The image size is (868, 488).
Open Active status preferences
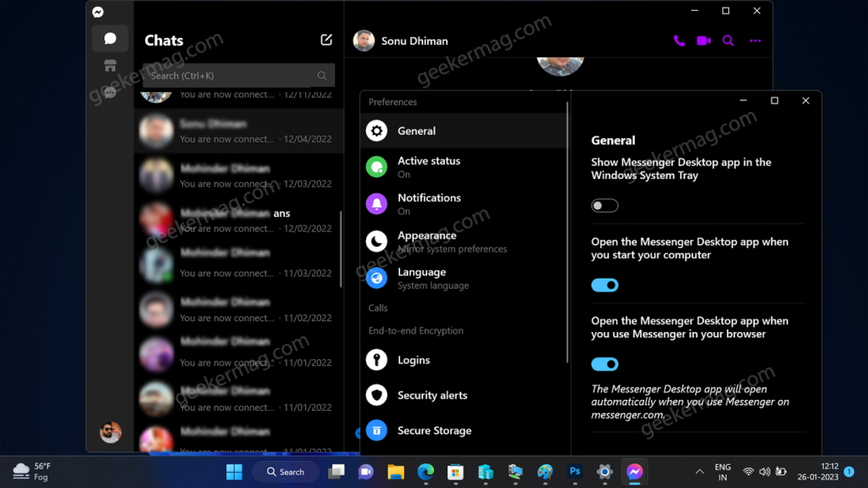tap(464, 167)
